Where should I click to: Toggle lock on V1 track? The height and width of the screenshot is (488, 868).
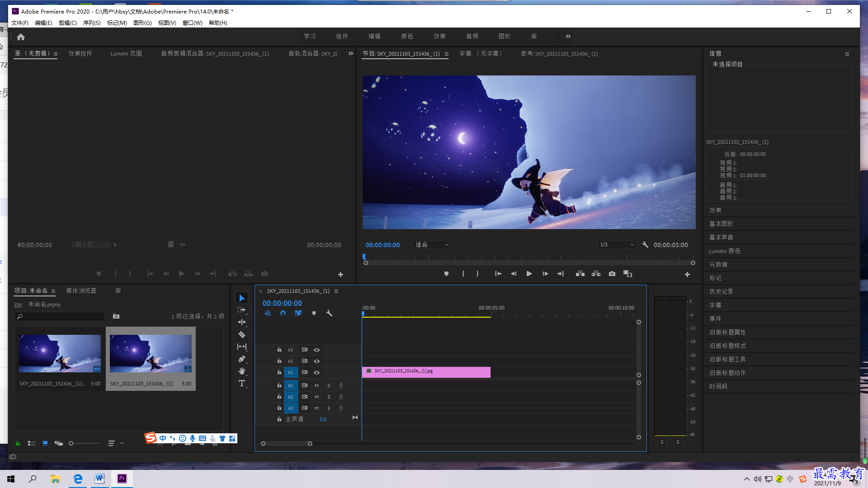[279, 372]
